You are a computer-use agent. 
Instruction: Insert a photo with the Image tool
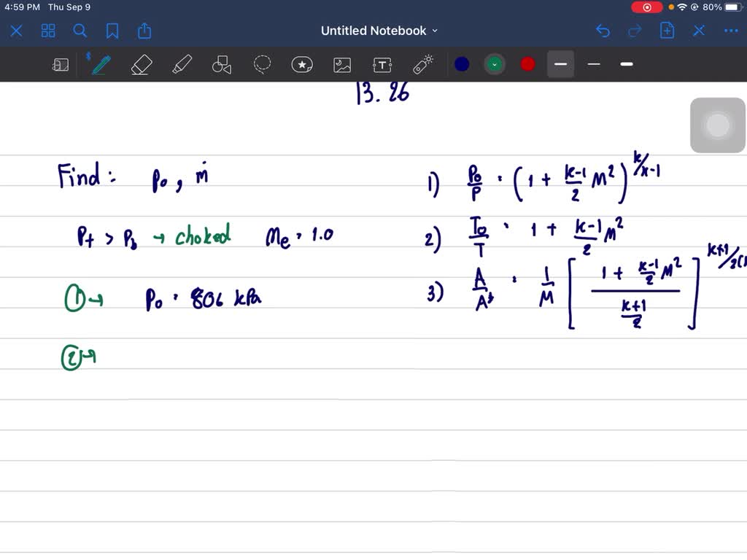coord(342,64)
